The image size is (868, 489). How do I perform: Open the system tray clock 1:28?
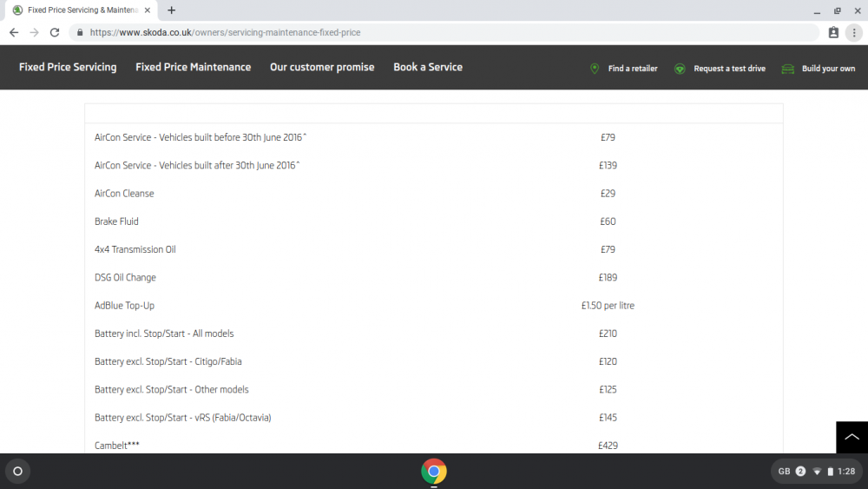(846, 472)
